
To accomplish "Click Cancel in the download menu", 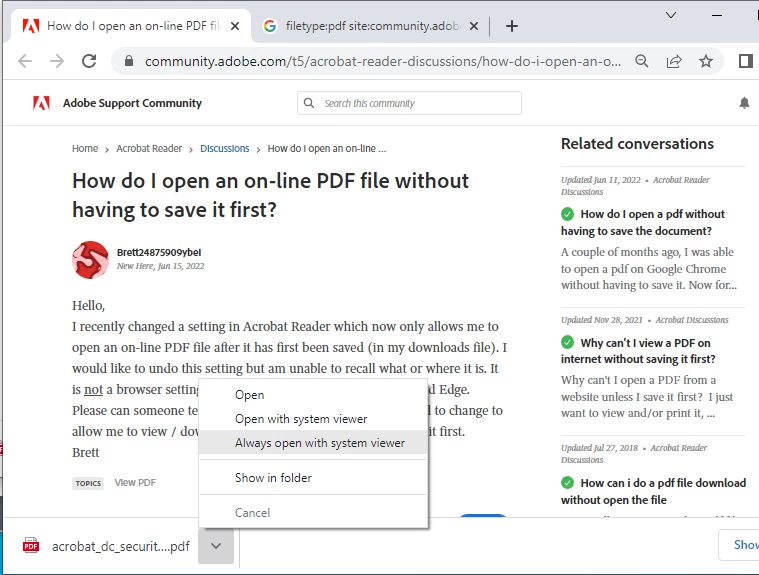I will [x=313, y=513].
